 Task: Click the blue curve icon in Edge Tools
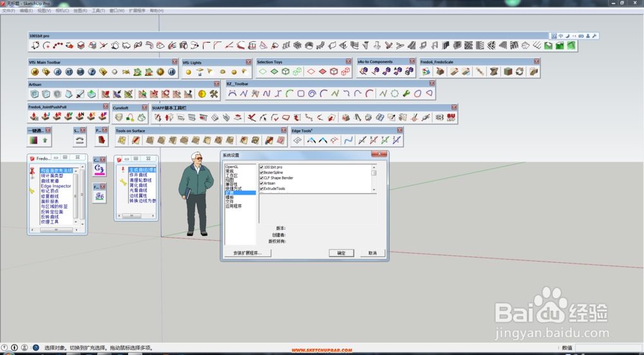click(x=348, y=140)
